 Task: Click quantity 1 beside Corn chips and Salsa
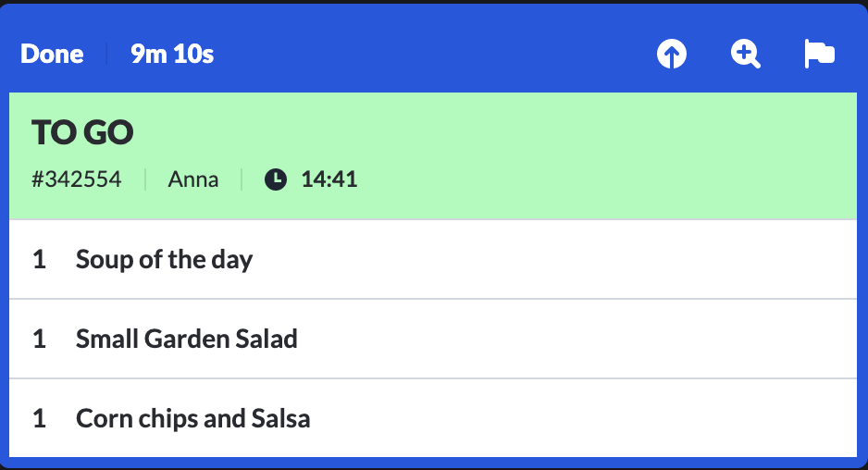[x=39, y=418]
